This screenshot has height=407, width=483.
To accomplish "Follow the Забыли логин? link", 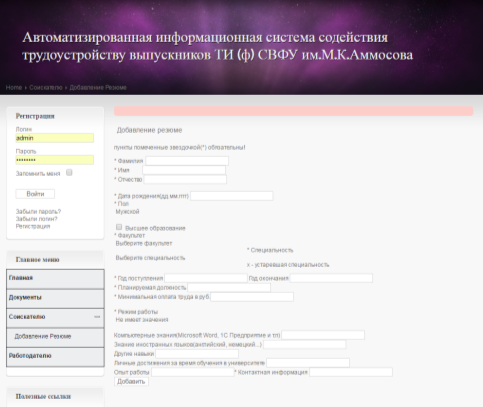I will [37, 219].
